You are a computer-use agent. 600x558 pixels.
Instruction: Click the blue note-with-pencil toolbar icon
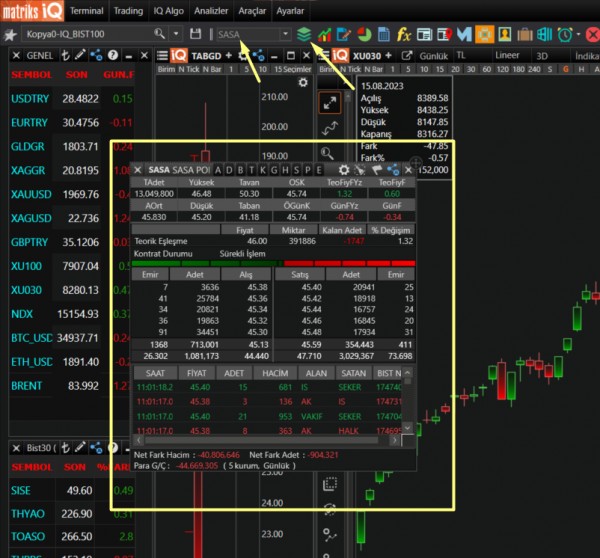pos(344,34)
